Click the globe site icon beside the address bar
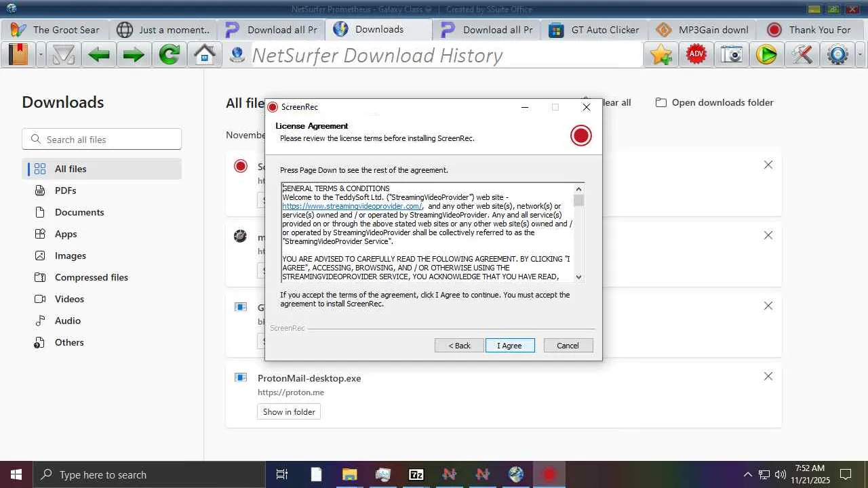 [x=237, y=54]
